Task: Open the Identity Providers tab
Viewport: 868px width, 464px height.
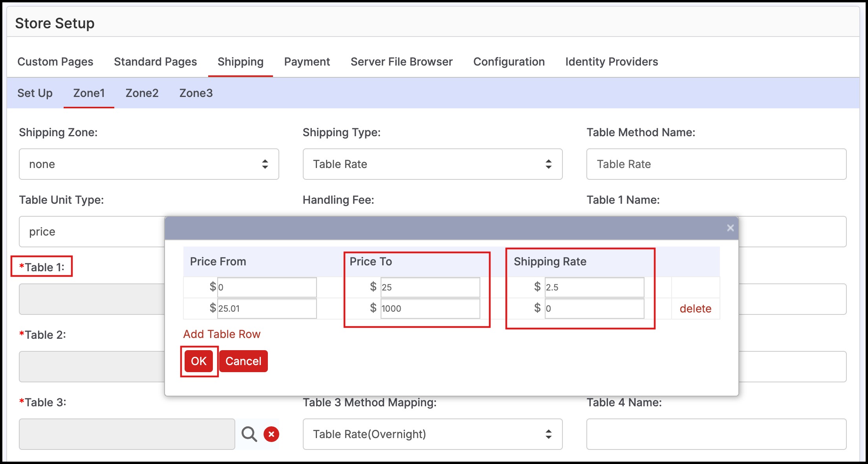Action: [x=612, y=62]
